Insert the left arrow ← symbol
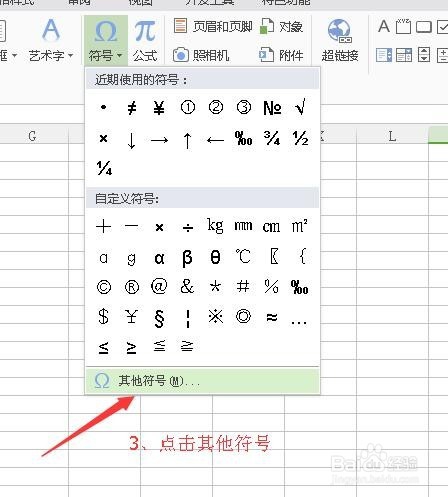The width and height of the screenshot is (448, 497). 215,140
